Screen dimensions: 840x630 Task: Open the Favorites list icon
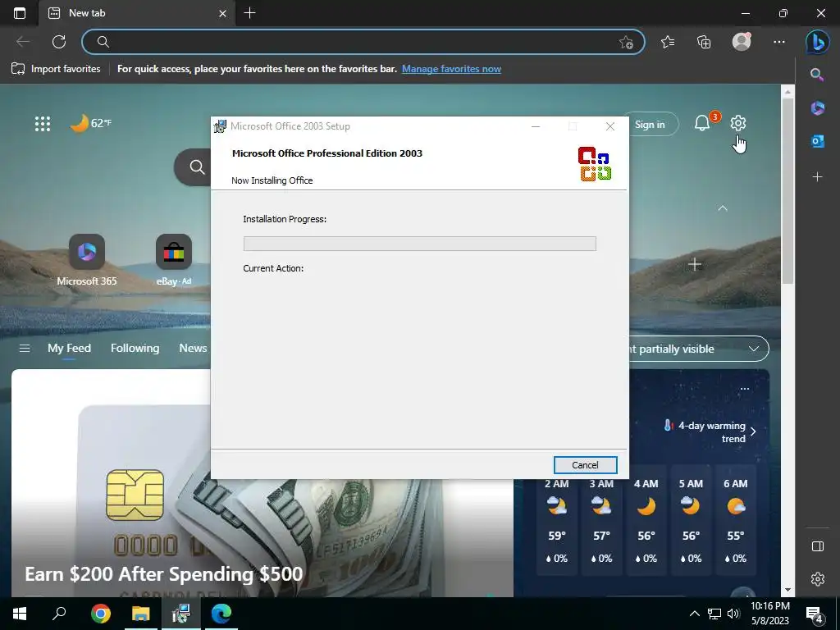pos(668,42)
